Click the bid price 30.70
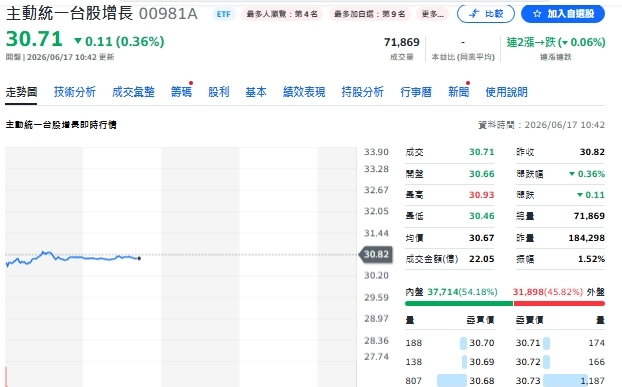The height and width of the screenshot is (387, 622). 482,343
